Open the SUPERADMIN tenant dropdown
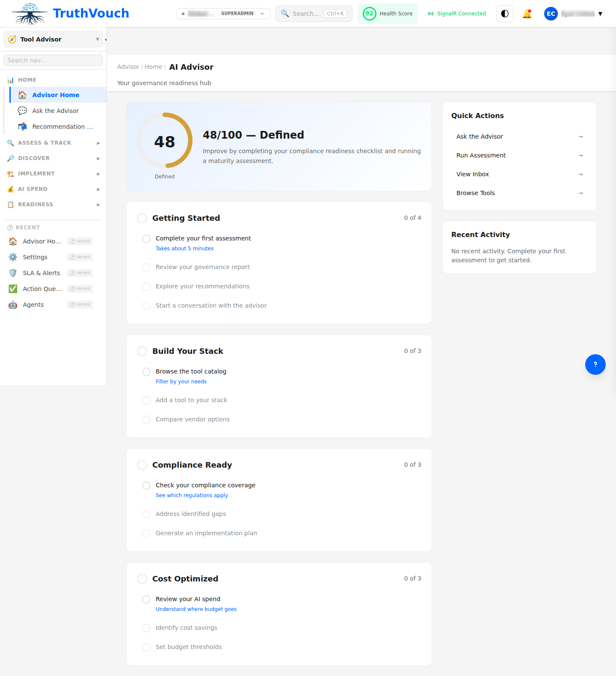 coord(223,14)
